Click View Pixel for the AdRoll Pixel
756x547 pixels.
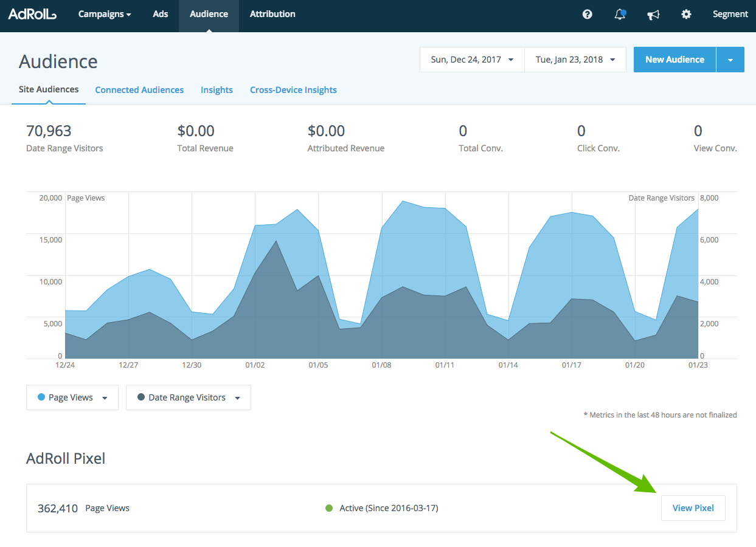pos(693,507)
